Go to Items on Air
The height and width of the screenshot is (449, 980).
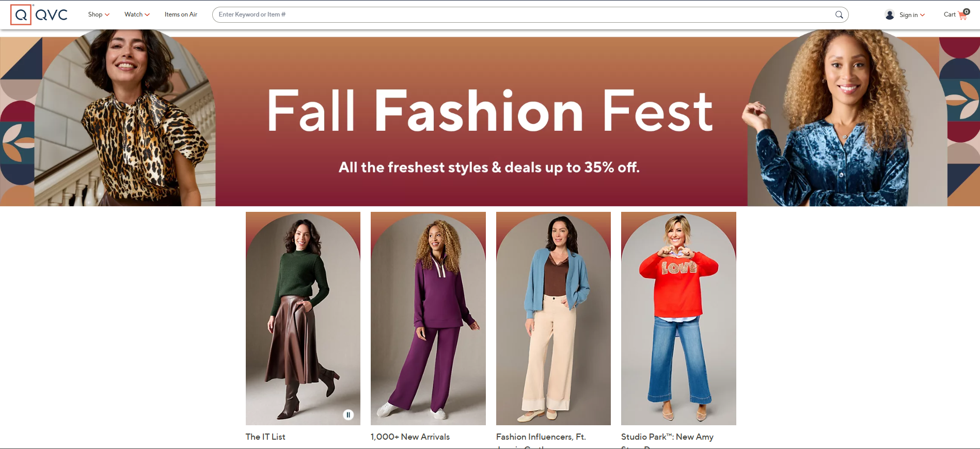coord(181,14)
